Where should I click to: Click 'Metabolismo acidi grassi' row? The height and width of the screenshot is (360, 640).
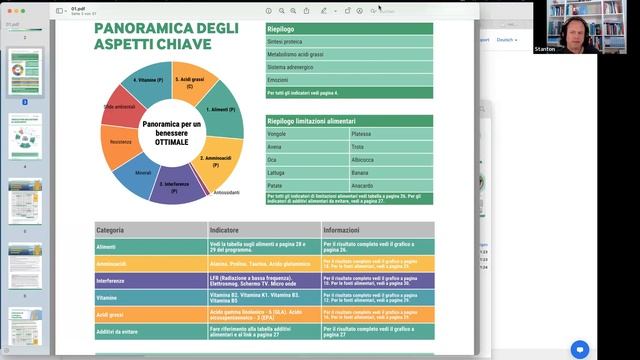click(349, 54)
